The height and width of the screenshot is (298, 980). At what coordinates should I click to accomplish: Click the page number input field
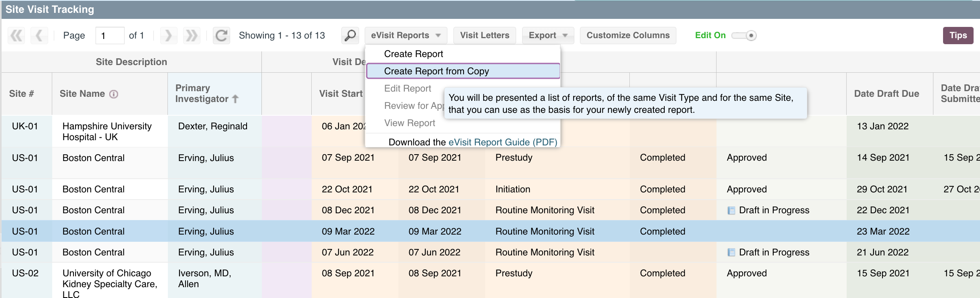pyautogui.click(x=110, y=36)
